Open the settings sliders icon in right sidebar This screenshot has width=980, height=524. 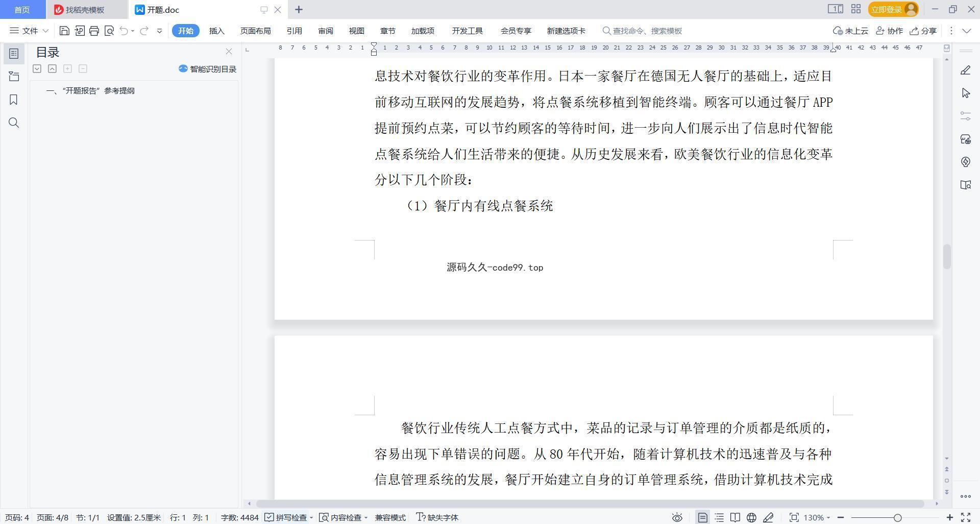click(x=965, y=116)
